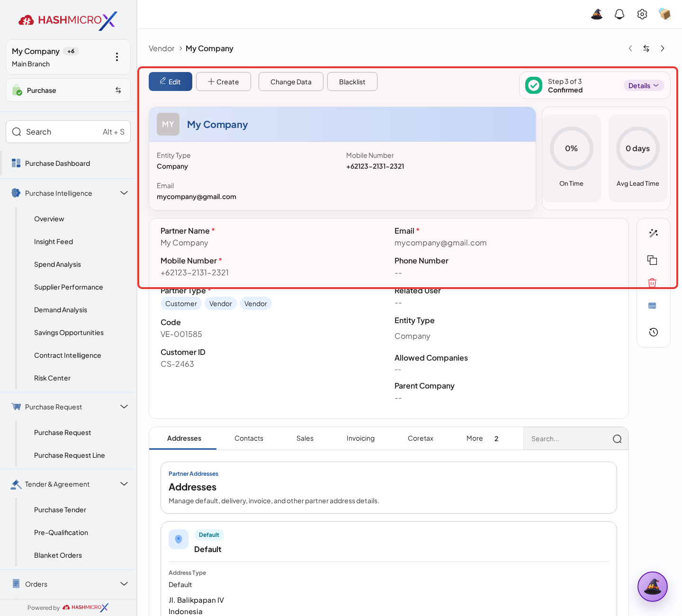Click the card icon in side actions
Image resolution: width=682 pixels, height=616 pixels.
click(x=652, y=306)
